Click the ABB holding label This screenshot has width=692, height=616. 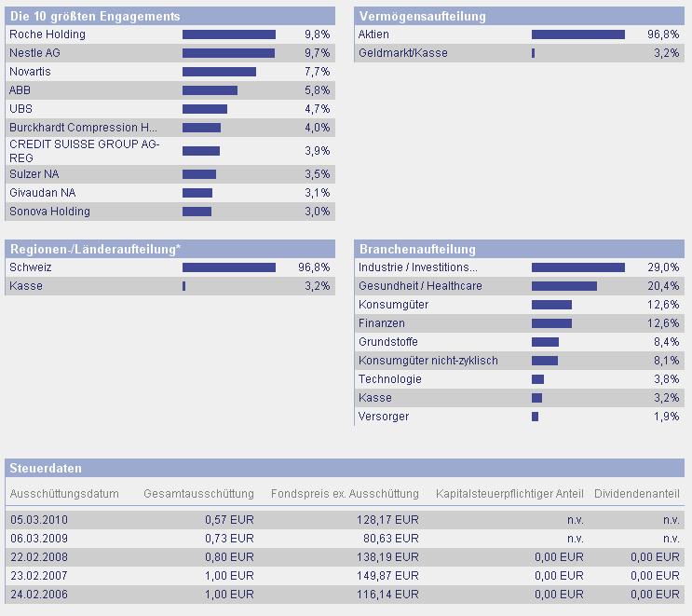pyautogui.click(x=20, y=90)
